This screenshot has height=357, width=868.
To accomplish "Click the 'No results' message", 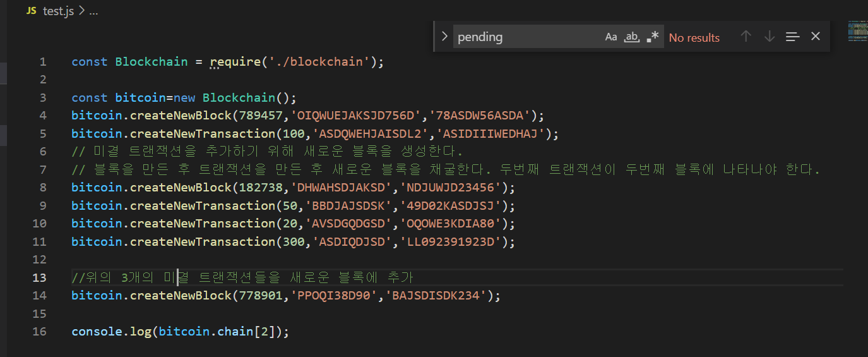I will tap(694, 37).
